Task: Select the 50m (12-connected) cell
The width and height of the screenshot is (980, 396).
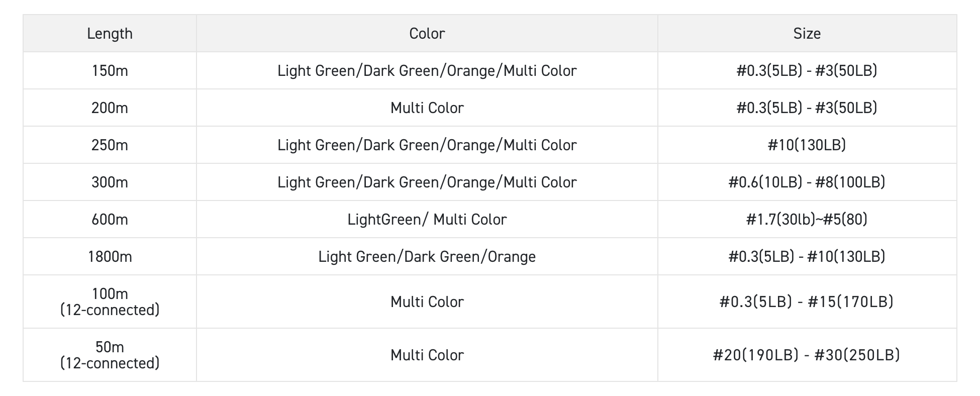Action: tap(110, 355)
